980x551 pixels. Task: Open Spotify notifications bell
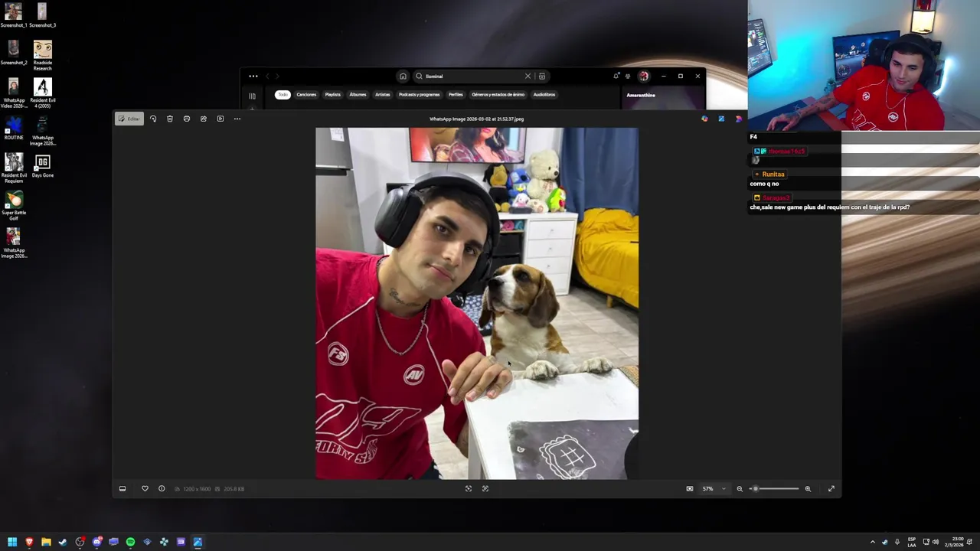coord(616,76)
